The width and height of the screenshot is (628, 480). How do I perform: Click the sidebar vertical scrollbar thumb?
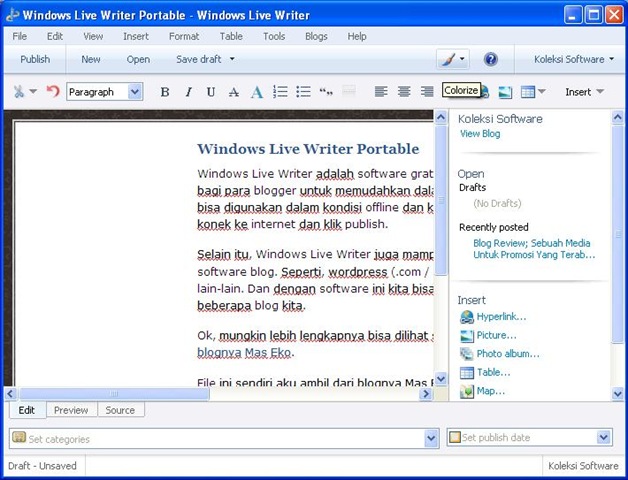(617, 234)
